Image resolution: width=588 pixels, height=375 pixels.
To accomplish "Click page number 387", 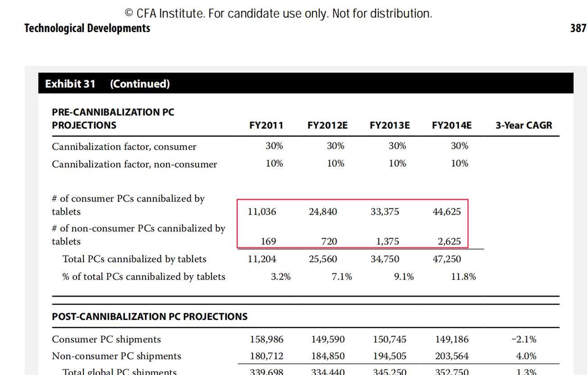I will [578, 28].
